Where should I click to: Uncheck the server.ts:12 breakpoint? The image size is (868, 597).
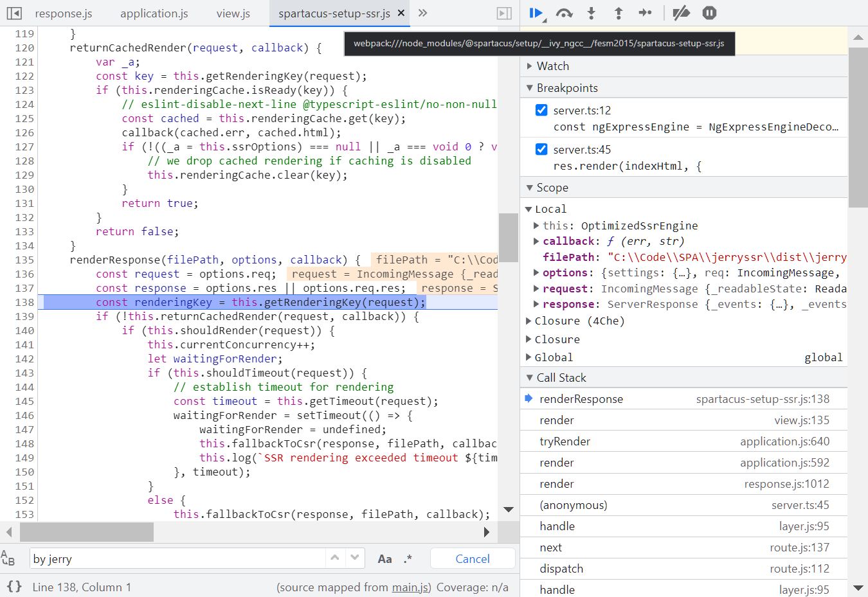tap(541, 110)
